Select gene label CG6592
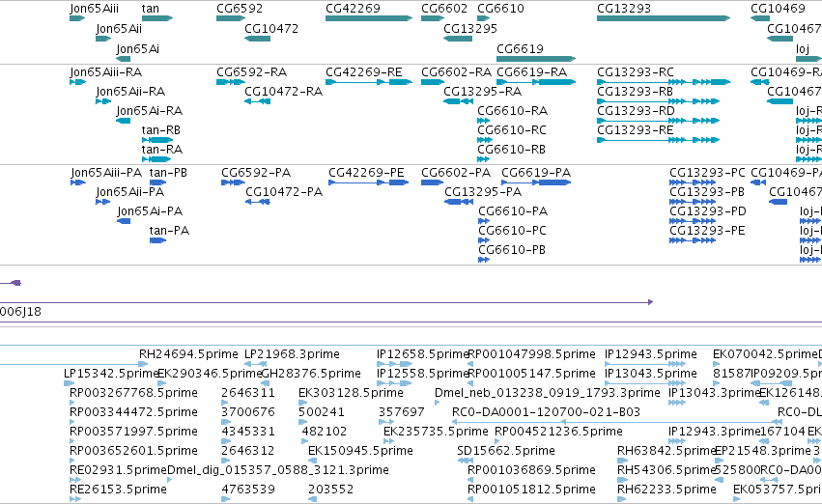The image size is (822, 504). click(240, 9)
